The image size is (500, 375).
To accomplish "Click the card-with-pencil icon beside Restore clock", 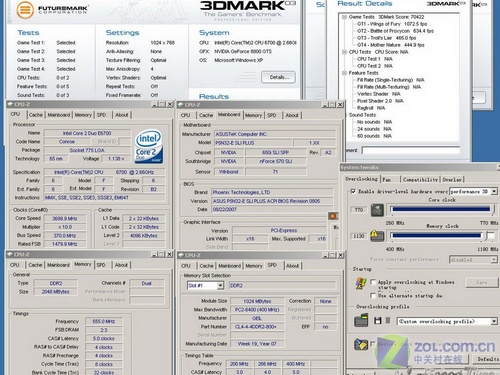I will click(x=361, y=344).
